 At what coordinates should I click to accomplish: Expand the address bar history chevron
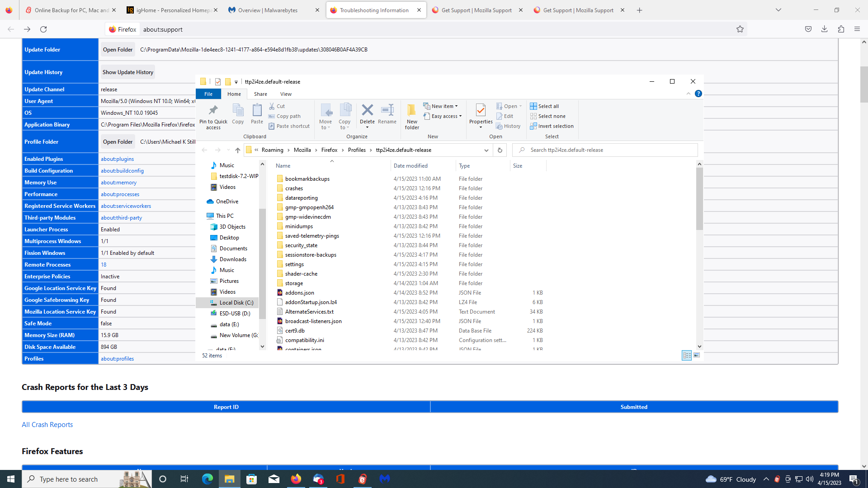coord(486,150)
